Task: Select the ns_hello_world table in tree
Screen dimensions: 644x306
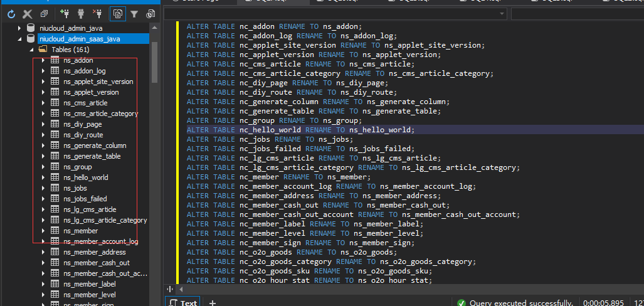Action: [x=86, y=177]
